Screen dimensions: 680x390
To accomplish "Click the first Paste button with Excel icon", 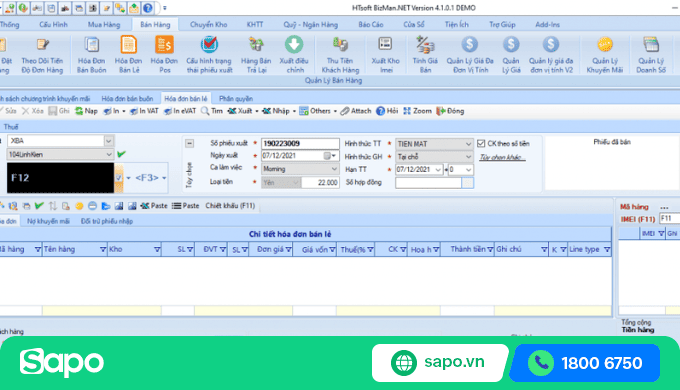I will [154, 206].
